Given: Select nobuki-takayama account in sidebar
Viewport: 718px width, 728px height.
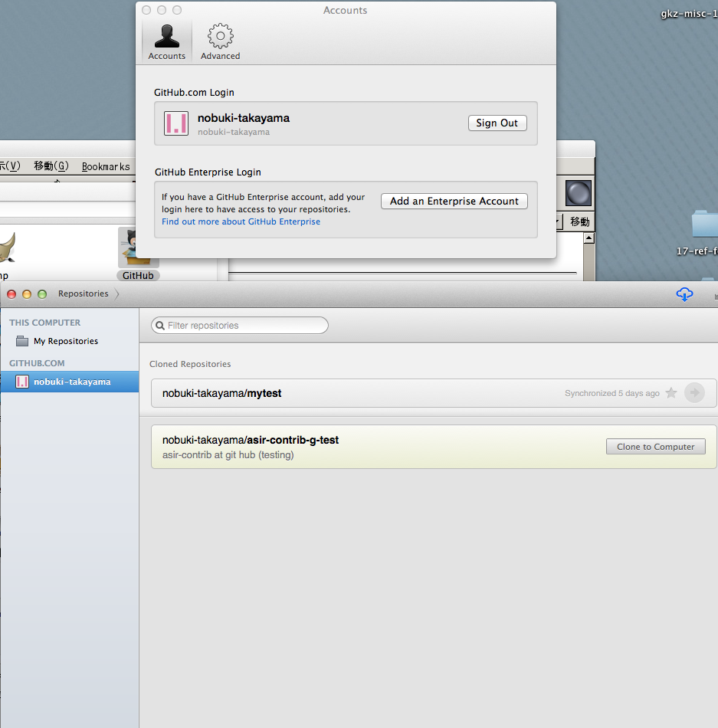Looking at the screenshot, I should coord(70,382).
